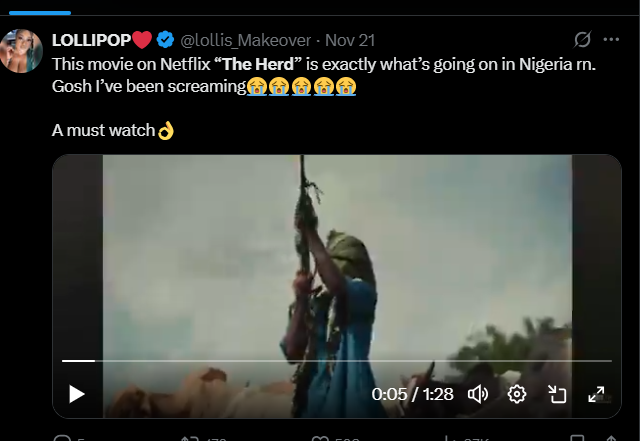Open video settings gear icon
Screen dimensions: 640x441
(x=517, y=394)
